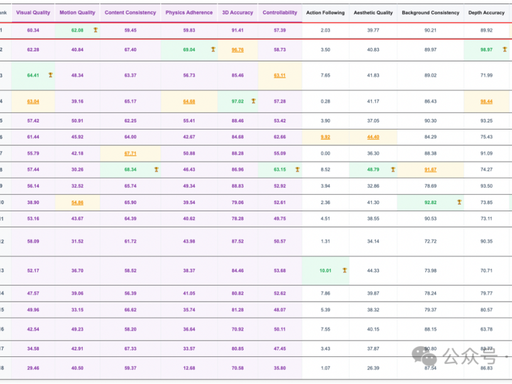
Task: Click the trophy icon beside 64.41 Visual Quality
Action: [50, 75]
